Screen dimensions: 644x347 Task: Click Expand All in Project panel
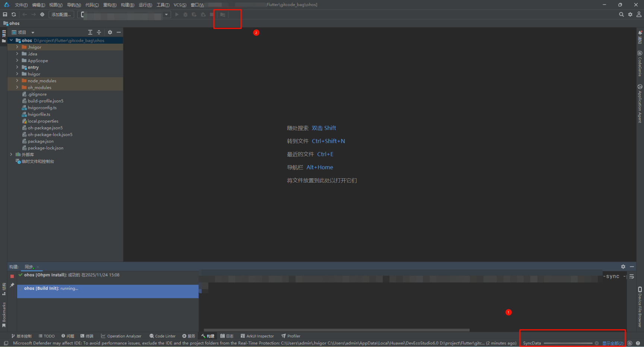tap(90, 32)
